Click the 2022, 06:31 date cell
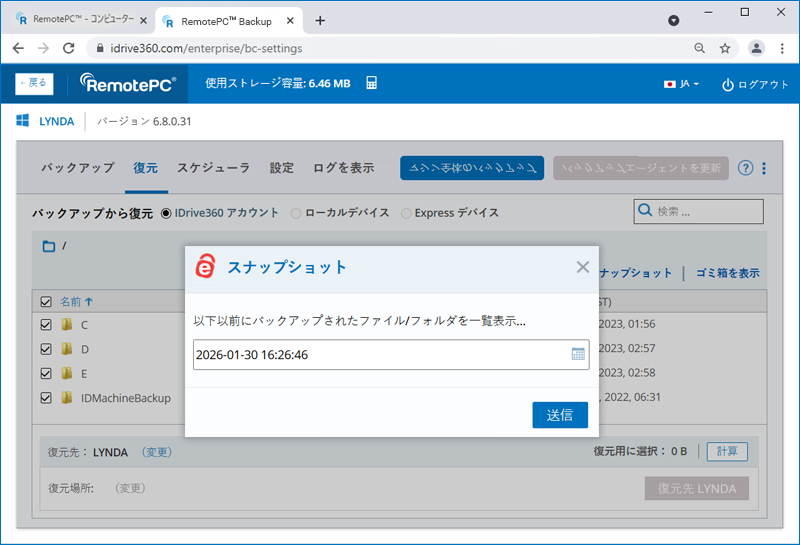The image size is (800, 545). 632,397
